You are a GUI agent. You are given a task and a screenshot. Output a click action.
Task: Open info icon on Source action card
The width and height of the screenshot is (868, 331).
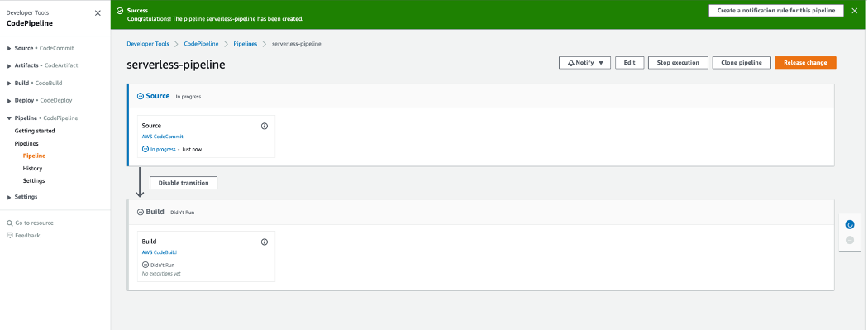click(264, 126)
